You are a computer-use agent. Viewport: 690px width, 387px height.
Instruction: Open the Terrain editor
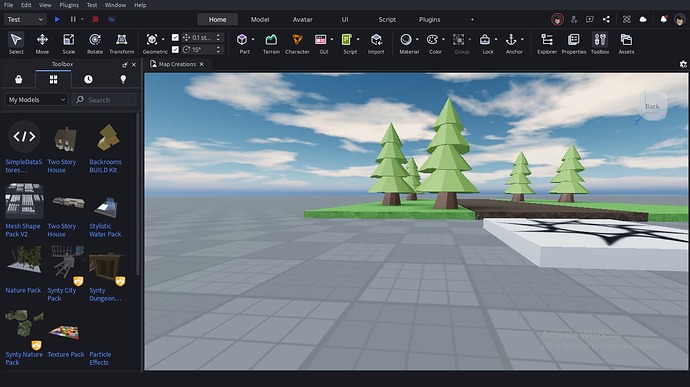pos(271,43)
